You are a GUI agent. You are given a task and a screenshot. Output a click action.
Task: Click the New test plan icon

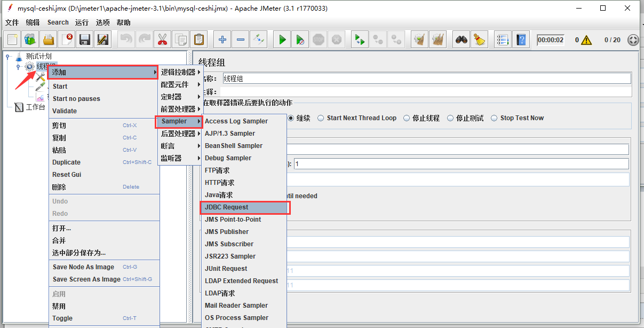pos(12,40)
